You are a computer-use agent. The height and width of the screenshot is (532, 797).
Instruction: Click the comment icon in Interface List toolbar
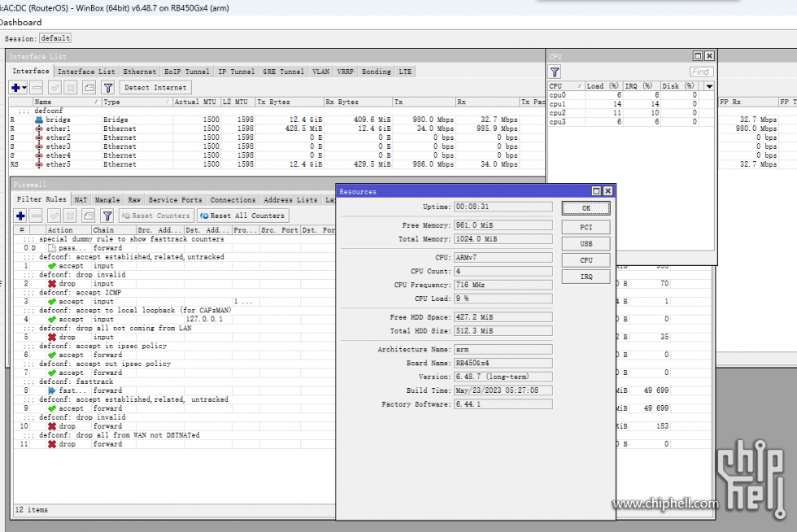[89, 88]
